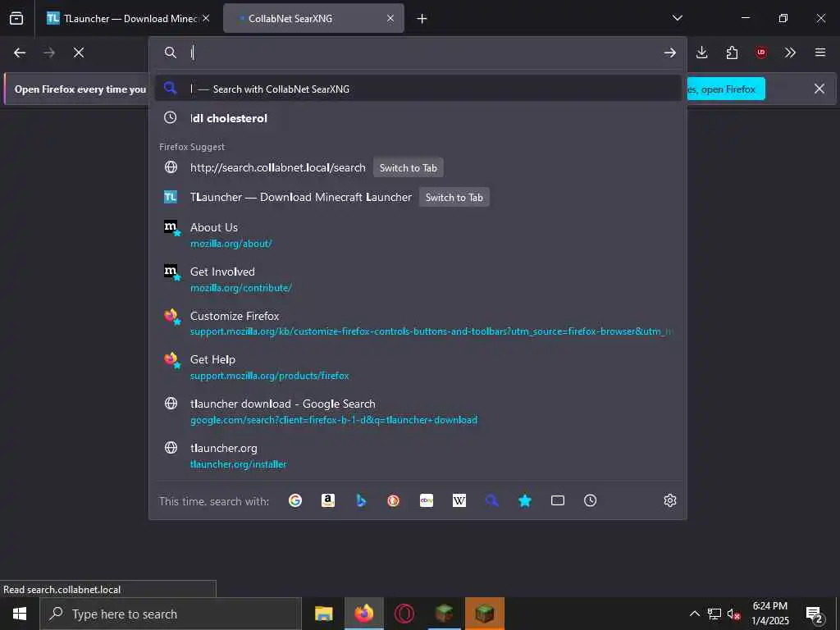Open the Extensions puzzle icon
Viewport: 840px width, 630px height.
coord(732,52)
